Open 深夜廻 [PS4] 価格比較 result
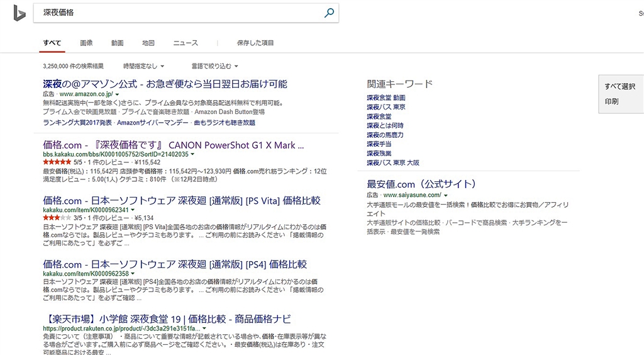 (x=175, y=264)
